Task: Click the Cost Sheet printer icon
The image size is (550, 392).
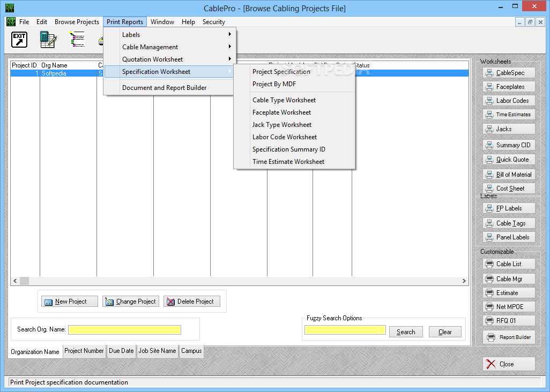Action: [489, 189]
